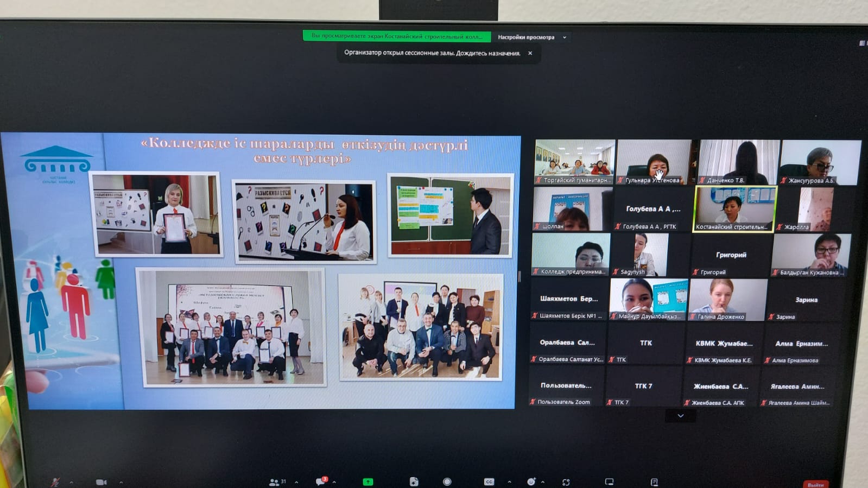Click the green share screen icon
868x488 pixels.
[x=368, y=482]
